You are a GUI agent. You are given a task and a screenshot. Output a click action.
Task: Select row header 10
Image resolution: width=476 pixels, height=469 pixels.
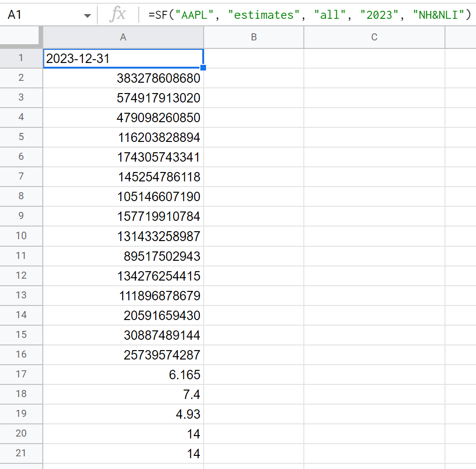(x=21, y=236)
